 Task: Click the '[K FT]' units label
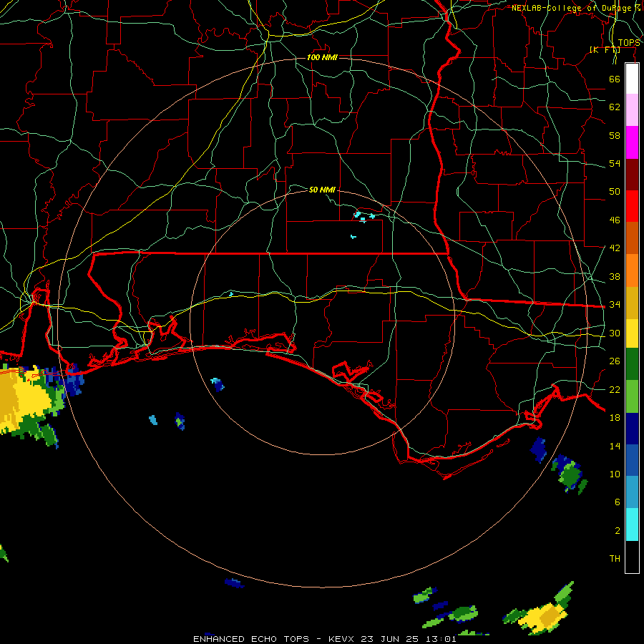click(605, 49)
